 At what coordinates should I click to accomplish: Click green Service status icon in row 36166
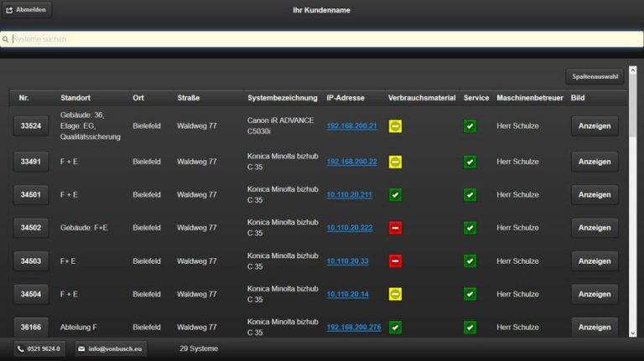tap(470, 327)
